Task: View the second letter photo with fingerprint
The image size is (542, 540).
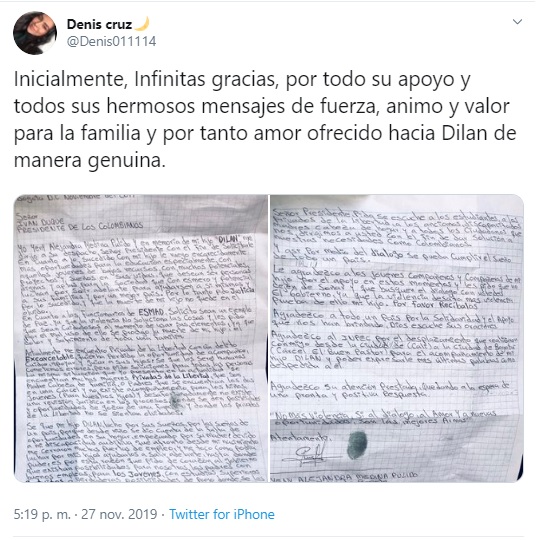Action: point(397,338)
